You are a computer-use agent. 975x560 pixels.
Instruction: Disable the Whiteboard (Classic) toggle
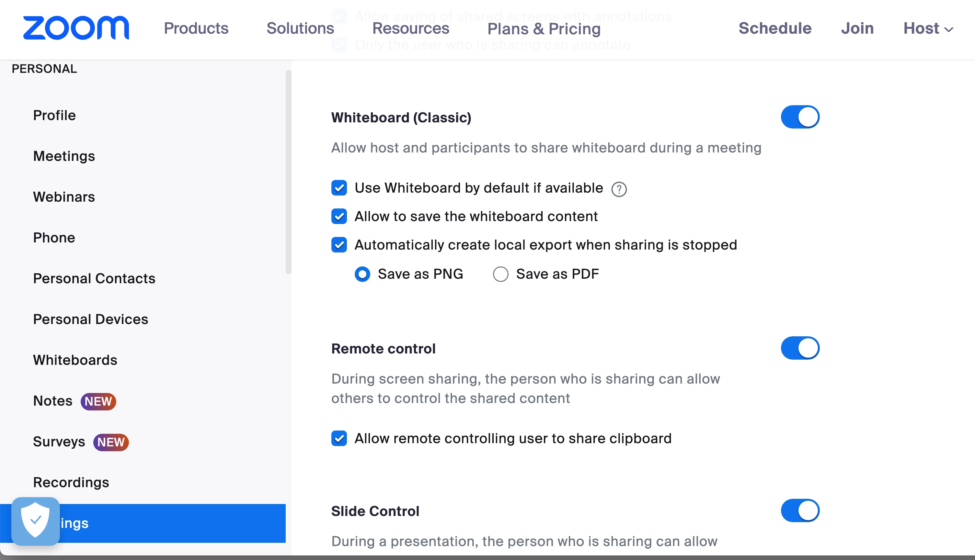point(799,117)
